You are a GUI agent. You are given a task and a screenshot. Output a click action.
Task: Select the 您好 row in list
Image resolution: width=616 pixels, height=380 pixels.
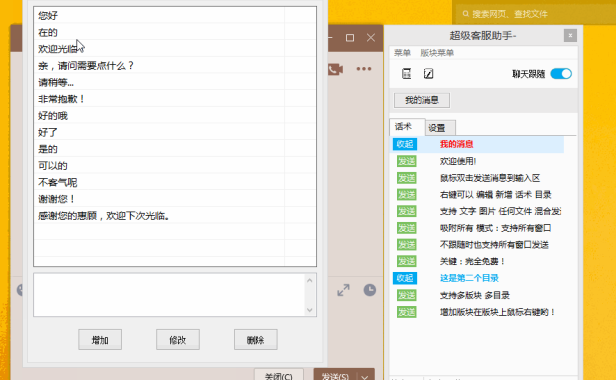point(175,16)
